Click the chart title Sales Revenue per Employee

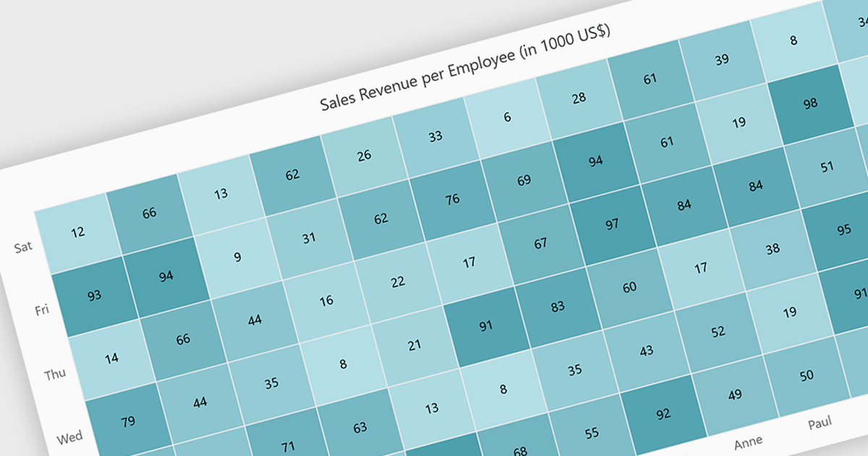click(x=467, y=69)
